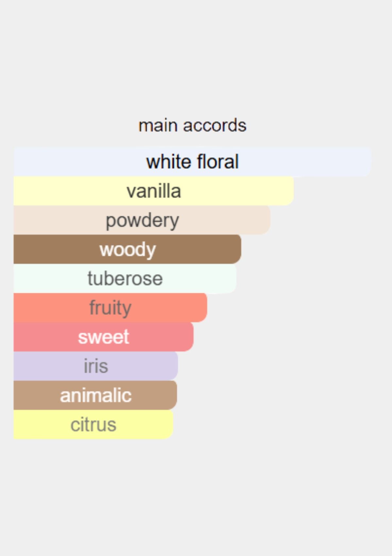The width and height of the screenshot is (392, 556).
Task: Select the vanilla accord bar
Action: [154, 191]
